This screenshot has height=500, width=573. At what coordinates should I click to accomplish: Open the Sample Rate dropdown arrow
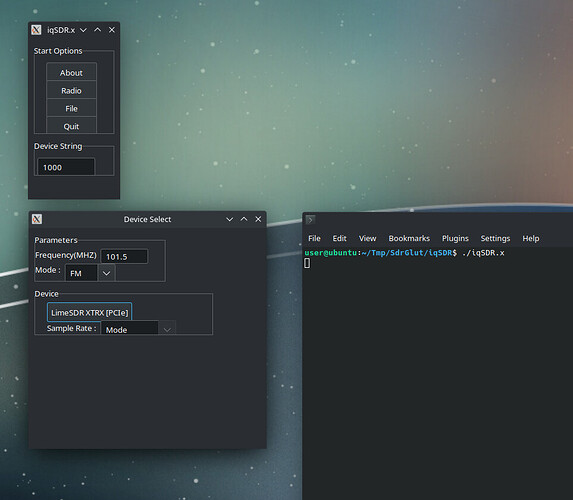coord(167,329)
